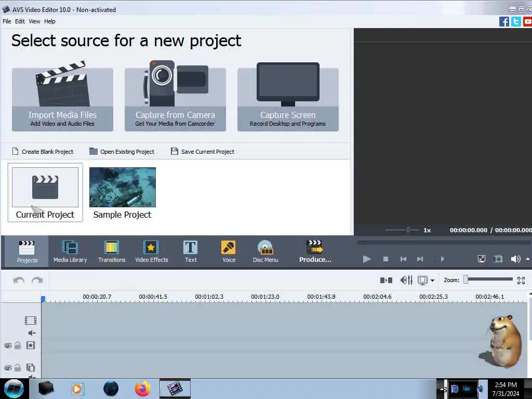532x399 pixels.
Task: Open an existing project
Action: click(x=122, y=152)
